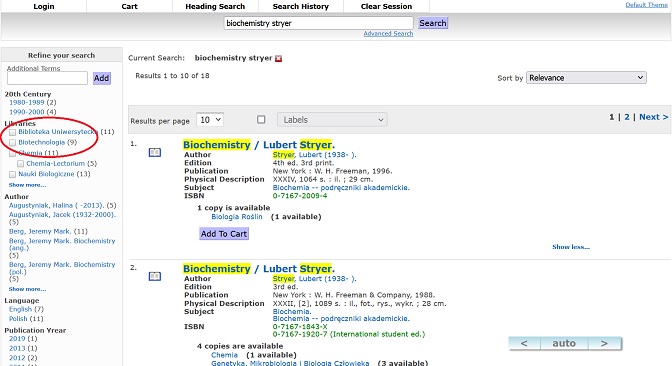
Task: Open the second Biochemistry / Lubert Stryer title
Action: pyautogui.click(x=259, y=269)
